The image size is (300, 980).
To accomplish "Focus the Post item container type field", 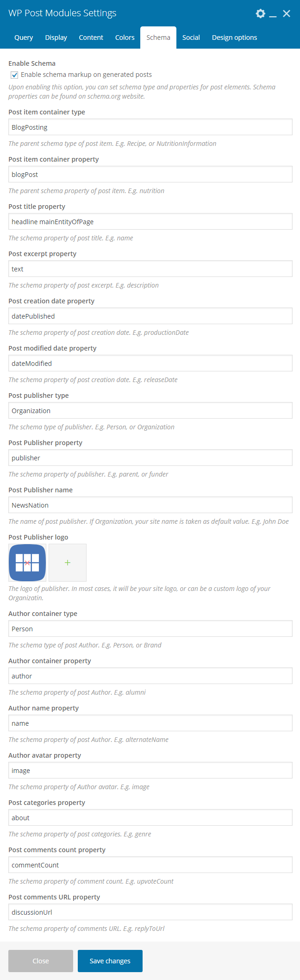I will coord(150,127).
